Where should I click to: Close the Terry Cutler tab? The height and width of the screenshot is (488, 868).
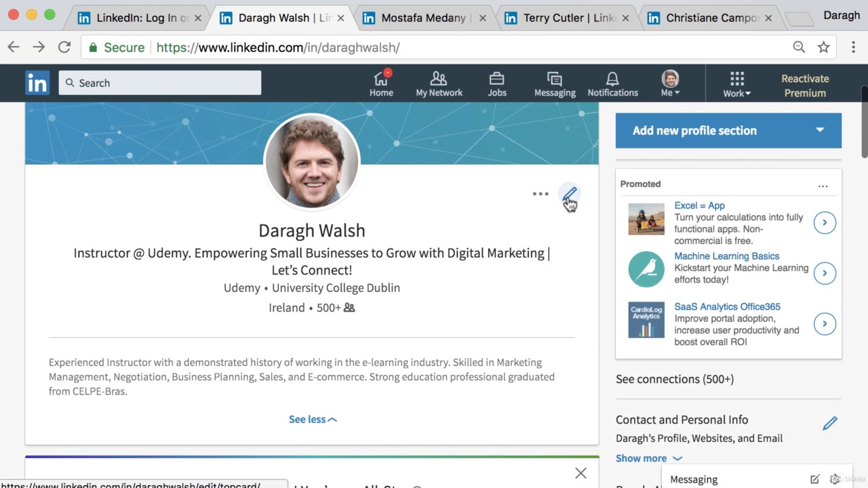coord(625,18)
